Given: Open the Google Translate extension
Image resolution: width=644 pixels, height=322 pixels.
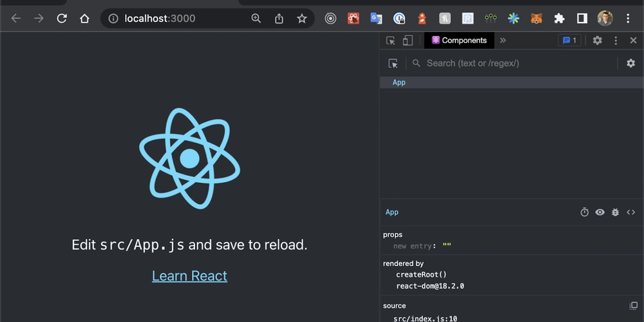Looking at the screenshot, I should (x=376, y=19).
